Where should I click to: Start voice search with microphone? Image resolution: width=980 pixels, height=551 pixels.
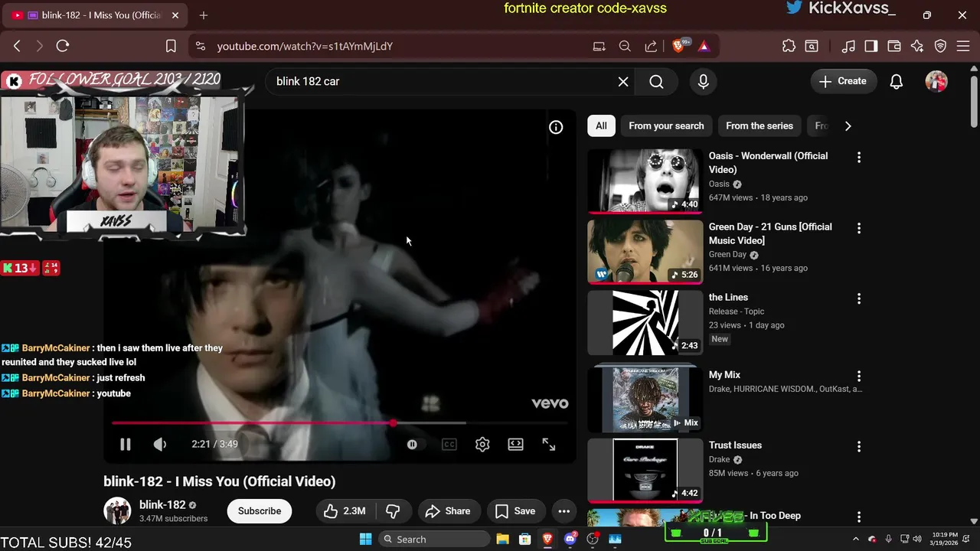[704, 81]
